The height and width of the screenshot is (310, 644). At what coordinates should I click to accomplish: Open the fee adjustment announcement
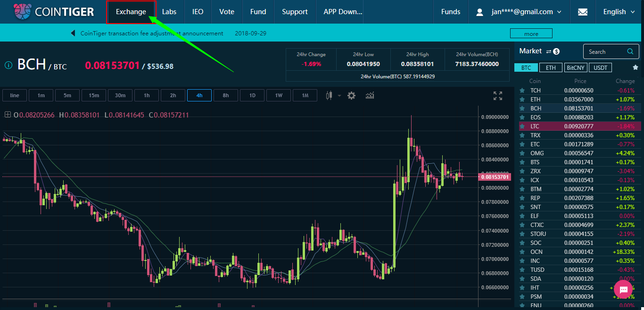coord(152,34)
